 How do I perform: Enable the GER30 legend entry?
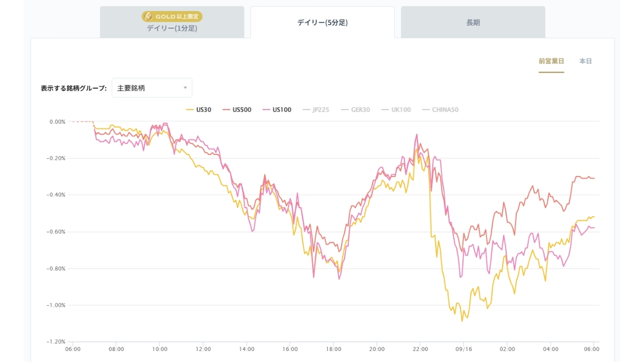pyautogui.click(x=355, y=110)
